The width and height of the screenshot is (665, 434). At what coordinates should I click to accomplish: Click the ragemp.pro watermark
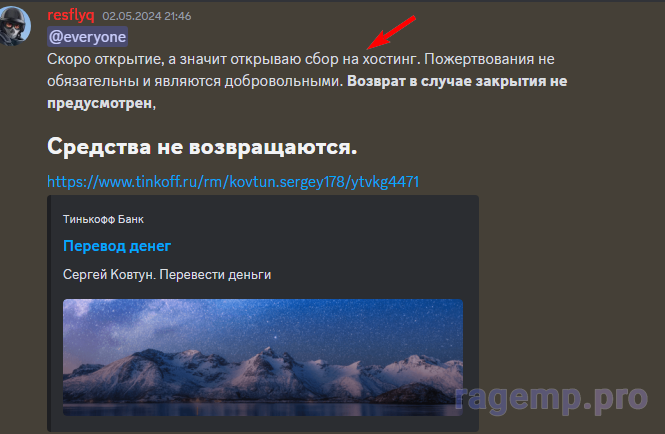551,399
